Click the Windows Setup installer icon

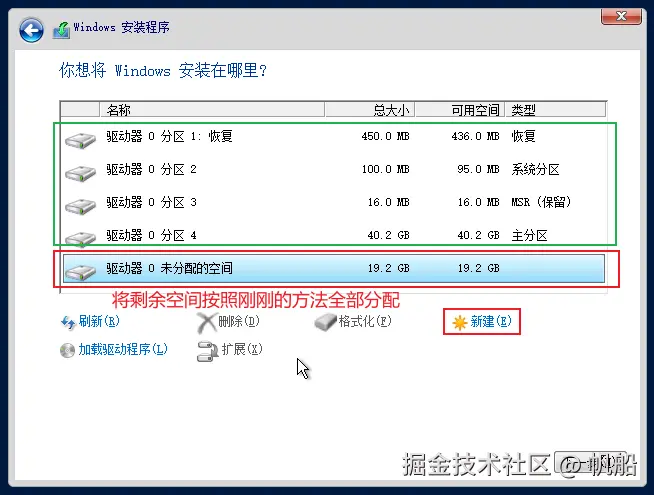61,30
